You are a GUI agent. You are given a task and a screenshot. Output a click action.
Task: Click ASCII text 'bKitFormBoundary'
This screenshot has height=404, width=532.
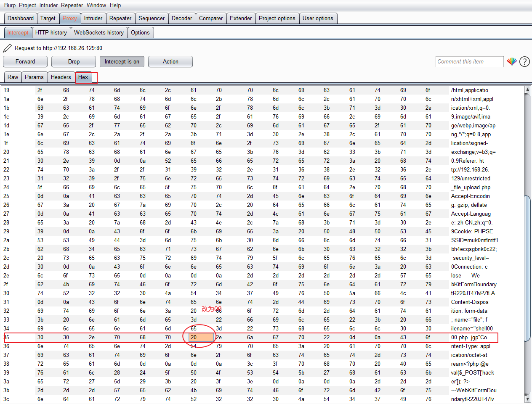474,284
